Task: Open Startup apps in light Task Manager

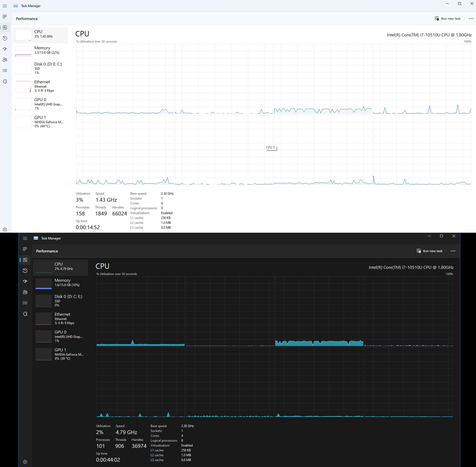Action: coord(5,49)
